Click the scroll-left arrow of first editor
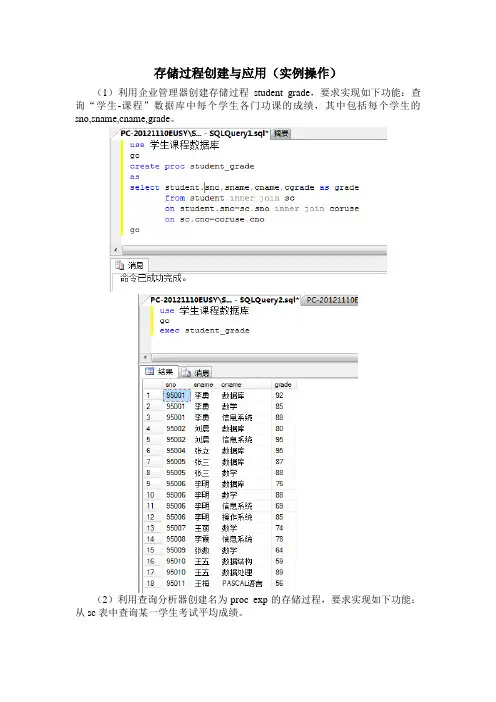Image resolution: width=496 pixels, height=702 pixels. click(116, 250)
